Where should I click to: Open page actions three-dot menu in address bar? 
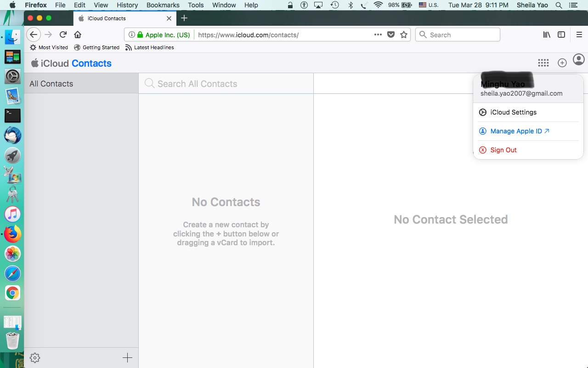tap(378, 34)
